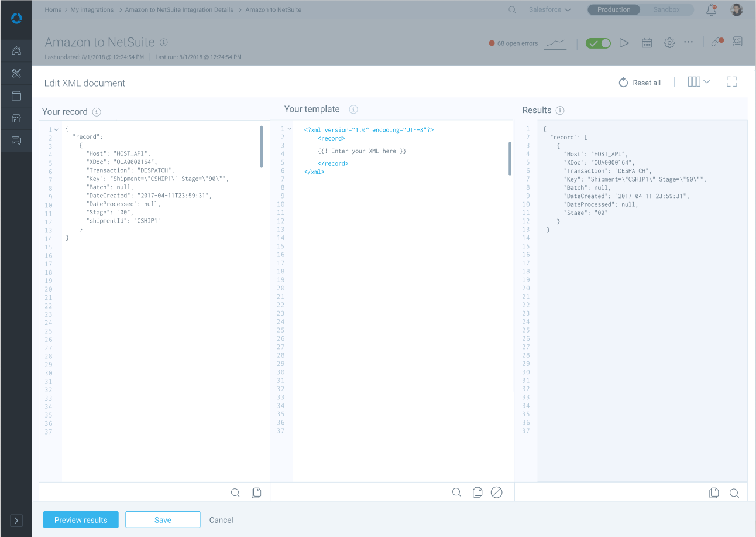Open the schedule calendar icon
756x537 pixels.
647,43
